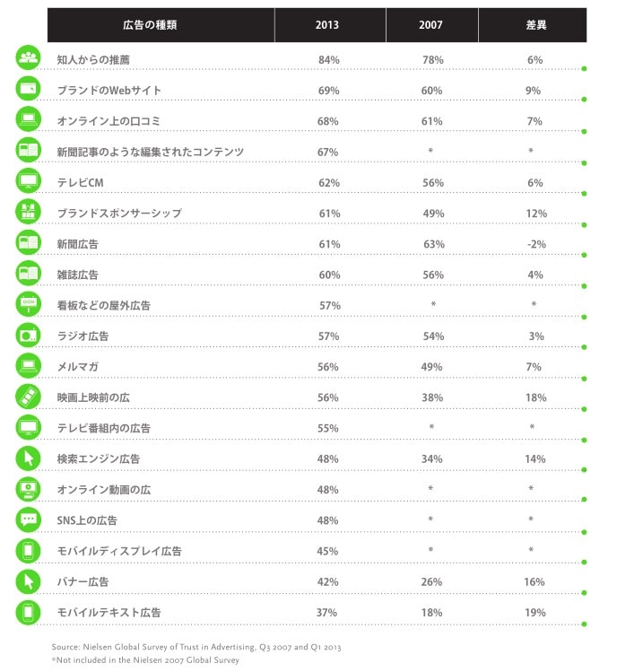The height and width of the screenshot is (672, 617).
Task: Click the 新聞広告 row label
Action: coord(78,244)
